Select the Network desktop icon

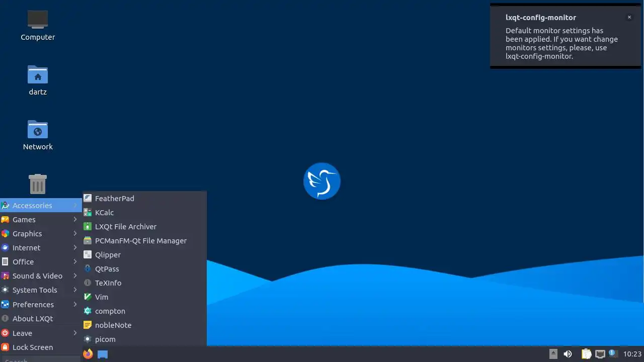pyautogui.click(x=38, y=135)
